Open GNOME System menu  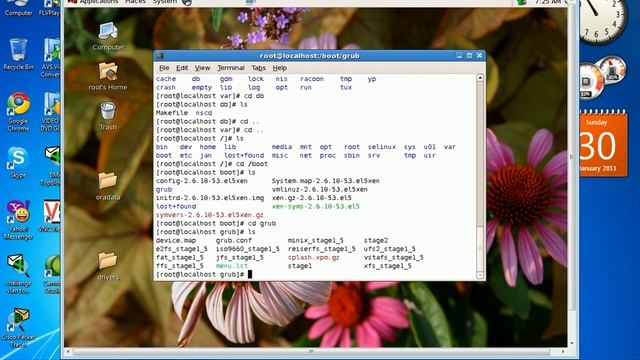tap(165, 2)
